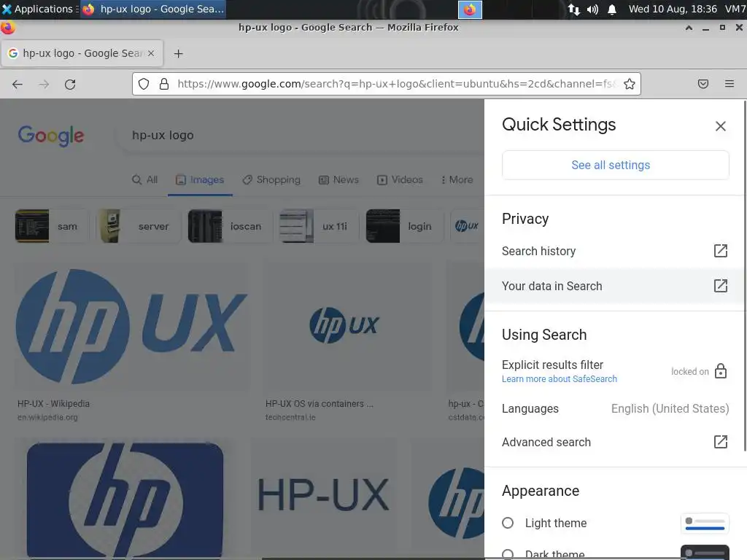This screenshot has width=747, height=560.
Task: Close the Quick Settings panel
Action: click(720, 126)
